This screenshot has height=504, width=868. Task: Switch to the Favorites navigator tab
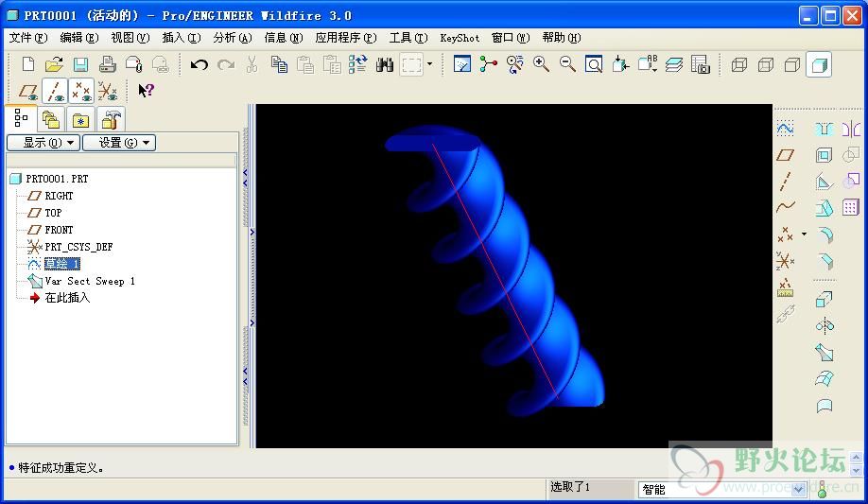[x=80, y=120]
